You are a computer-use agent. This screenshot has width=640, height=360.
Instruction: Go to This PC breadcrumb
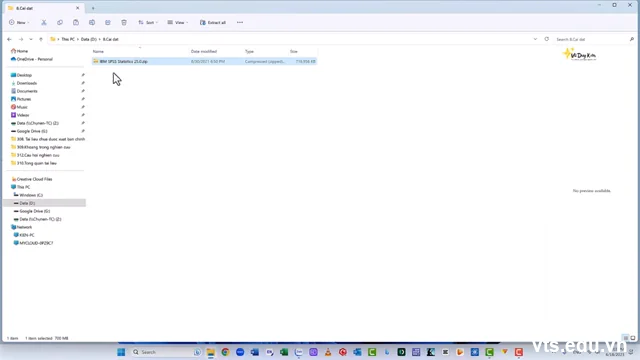tap(68, 39)
